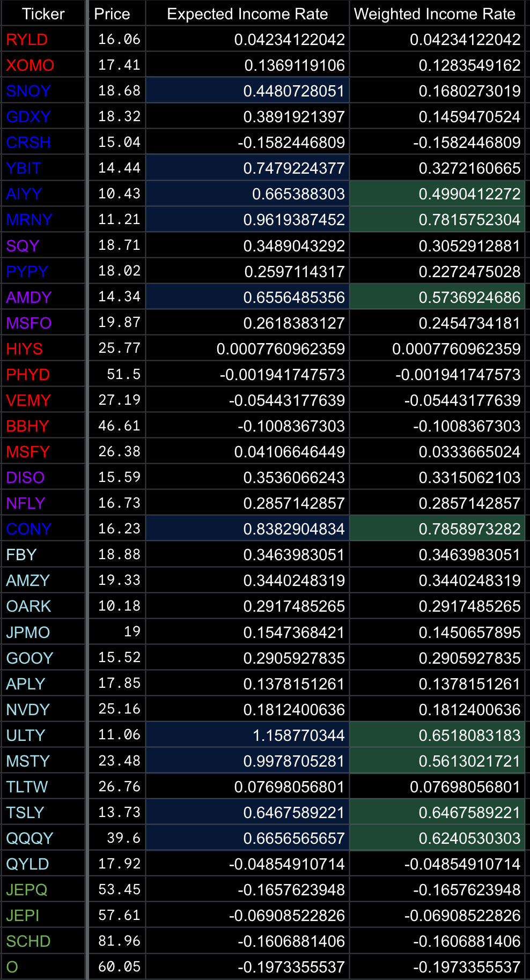Click the NVDY ticker cell
The image size is (530, 980).
coord(43,709)
